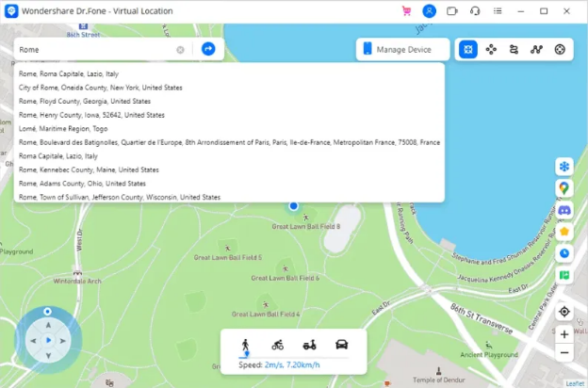Screen dimensions: 588x388
Task: Choose 'Rome, Roma Capitale, Lazio, Italy' suggestion
Action: 69,73
